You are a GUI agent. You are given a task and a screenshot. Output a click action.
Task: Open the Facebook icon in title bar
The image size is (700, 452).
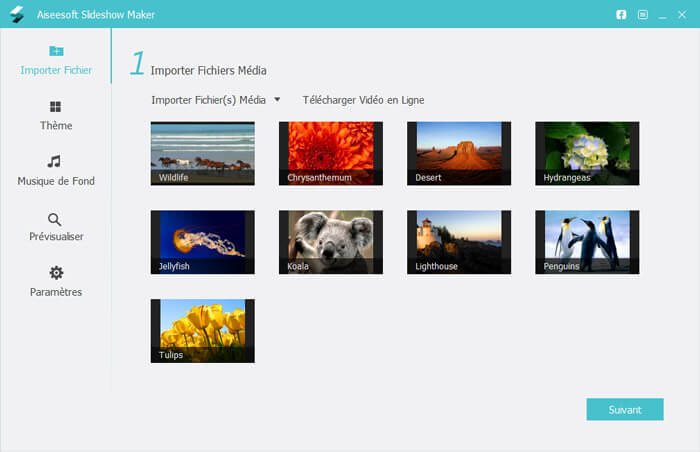(x=621, y=15)
